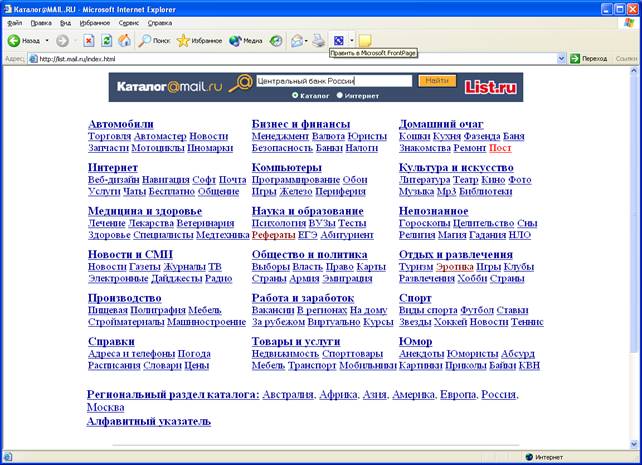Open Favorites (Избранное) star icon

pyautogui.click(x=183, y=41)
